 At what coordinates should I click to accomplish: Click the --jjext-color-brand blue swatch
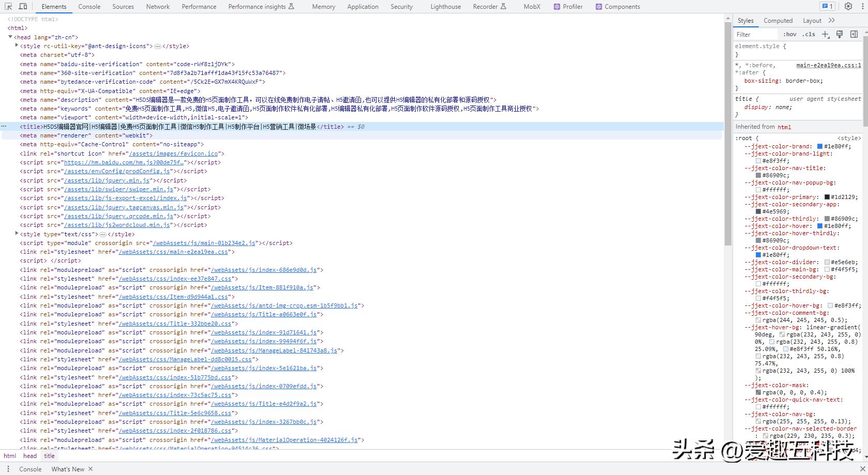tap(820, 146)
